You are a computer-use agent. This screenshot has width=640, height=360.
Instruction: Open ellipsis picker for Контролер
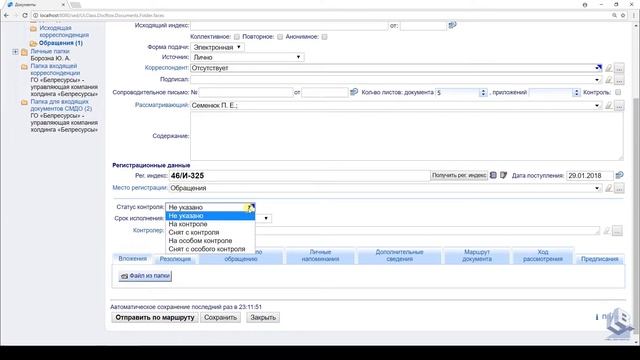(x=617, y=231)
